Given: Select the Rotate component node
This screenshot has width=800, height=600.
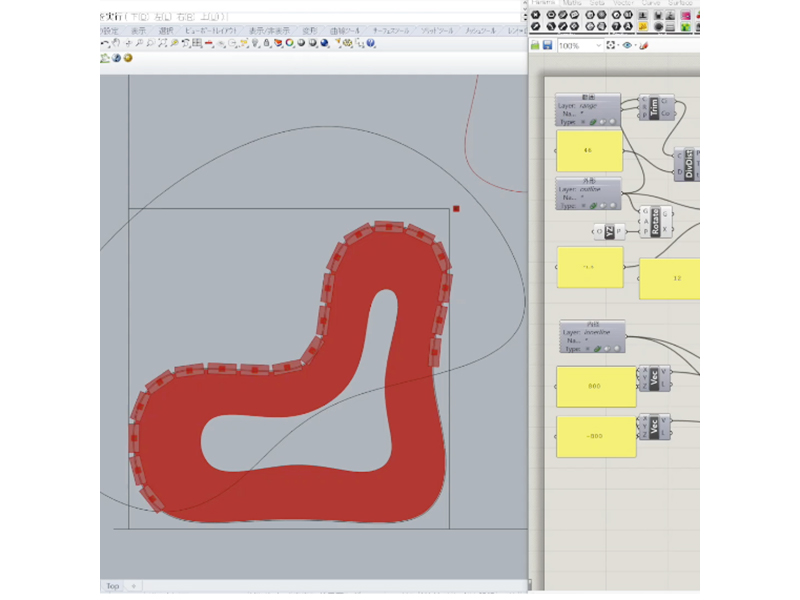Looking at the screenshot, I should tap(655, 221).
